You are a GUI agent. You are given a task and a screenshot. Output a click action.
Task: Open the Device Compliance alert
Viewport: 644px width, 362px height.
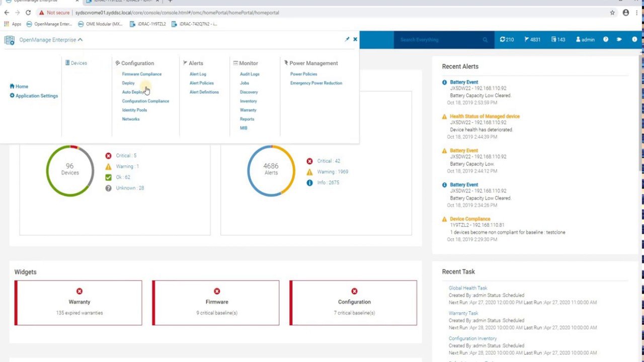(470, 219)
